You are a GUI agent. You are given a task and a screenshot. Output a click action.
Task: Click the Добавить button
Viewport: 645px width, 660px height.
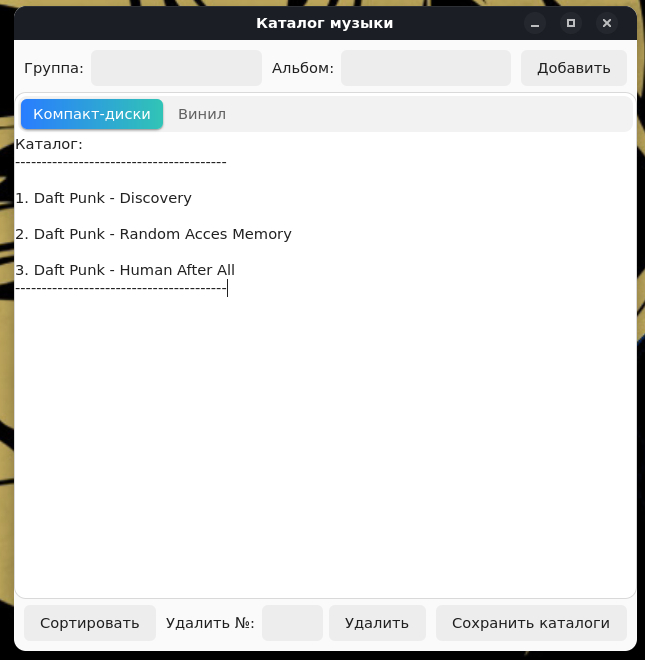pos(574,68)
